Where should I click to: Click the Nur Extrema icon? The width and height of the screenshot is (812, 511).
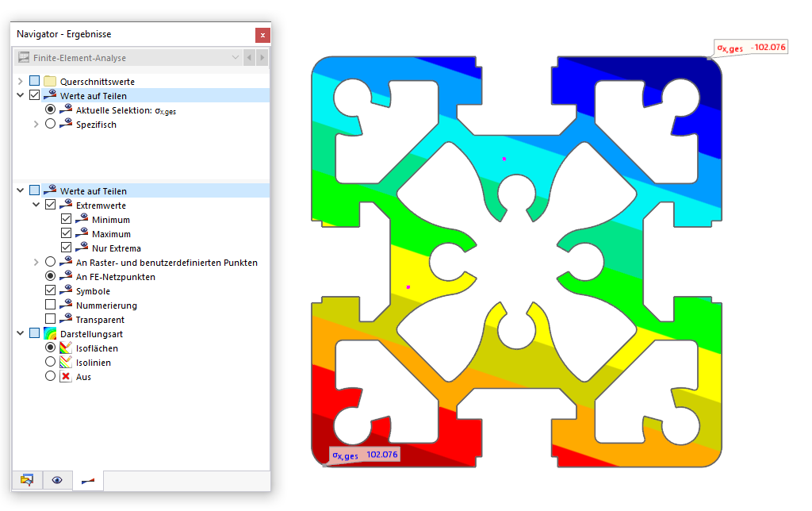82,247
